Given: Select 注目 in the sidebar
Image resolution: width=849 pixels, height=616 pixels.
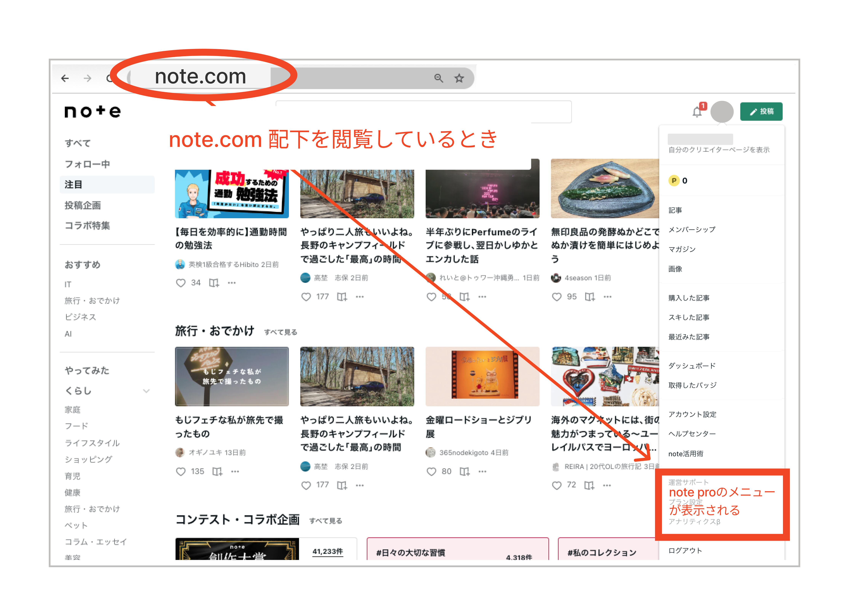Looking at the screenshot, I should (107, 185).
